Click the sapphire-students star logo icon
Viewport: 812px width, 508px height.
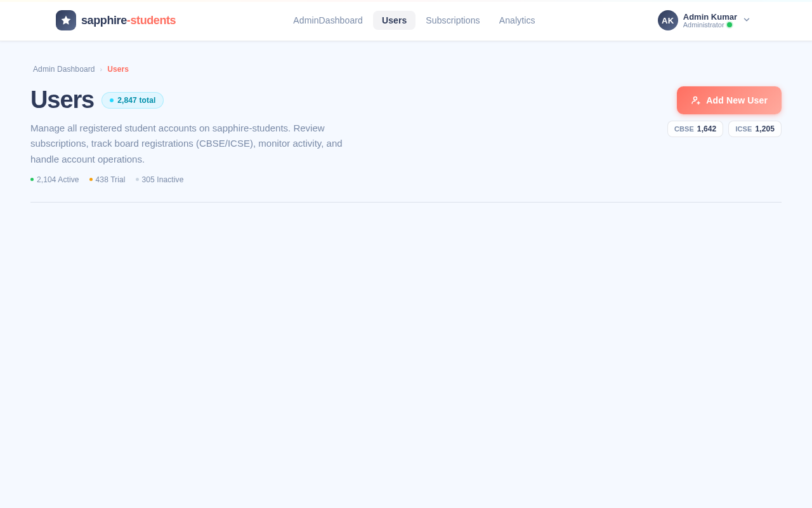click(66, 20)
